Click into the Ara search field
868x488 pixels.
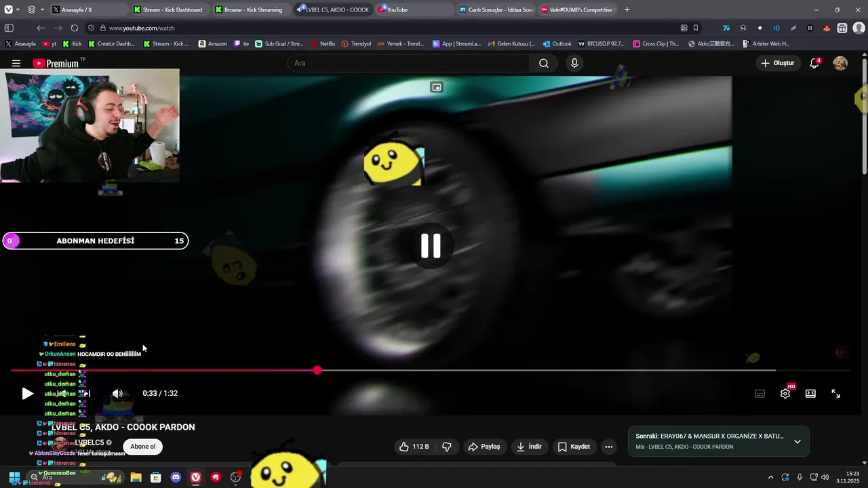click(409, 63)
